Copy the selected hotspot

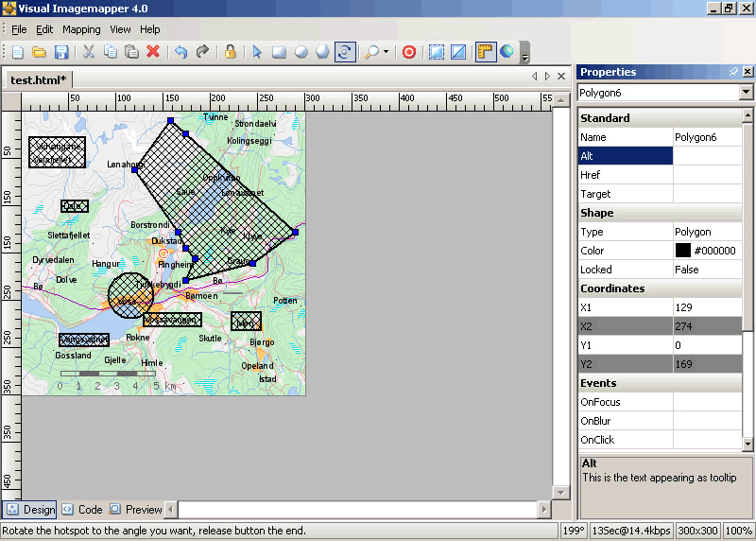[111, 52]
